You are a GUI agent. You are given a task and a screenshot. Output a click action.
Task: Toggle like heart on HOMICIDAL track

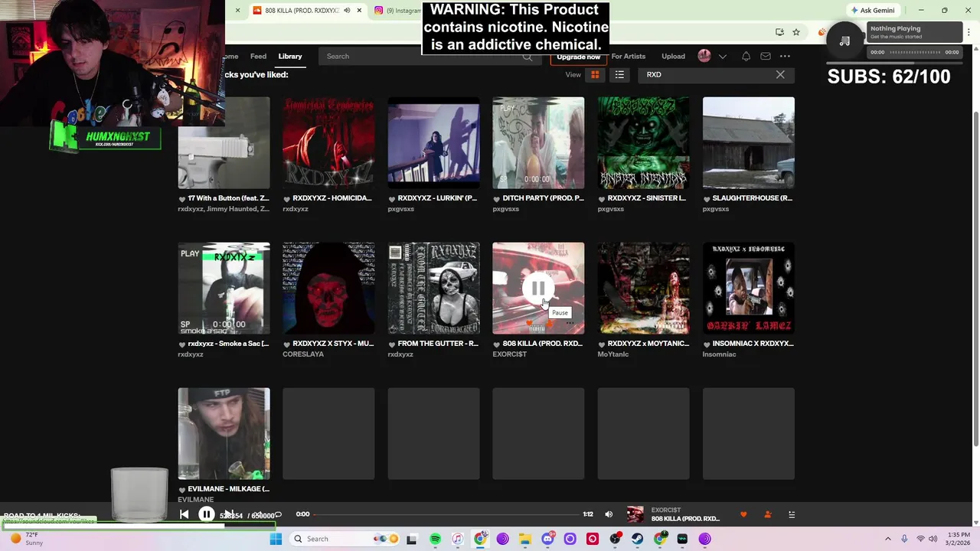click(286, 199)
